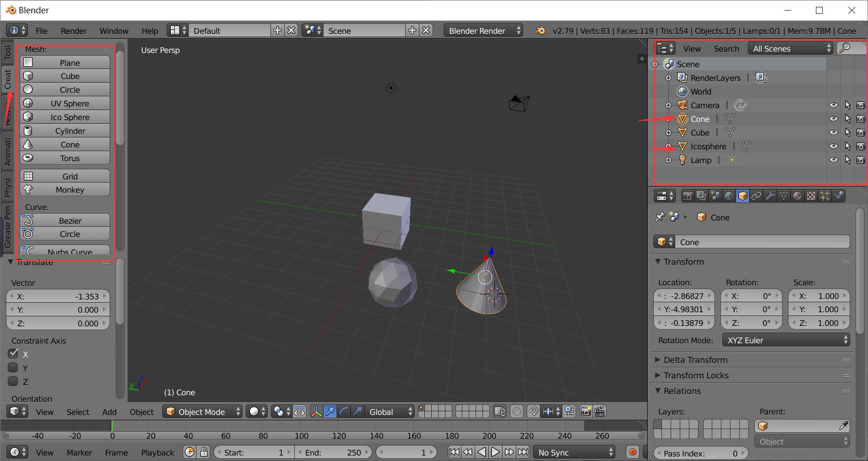Image resolution: width=868 pixels, height=461 pixels.
Task: Toggle the X constraint axis checkbox
Action: tap(13, 354)
